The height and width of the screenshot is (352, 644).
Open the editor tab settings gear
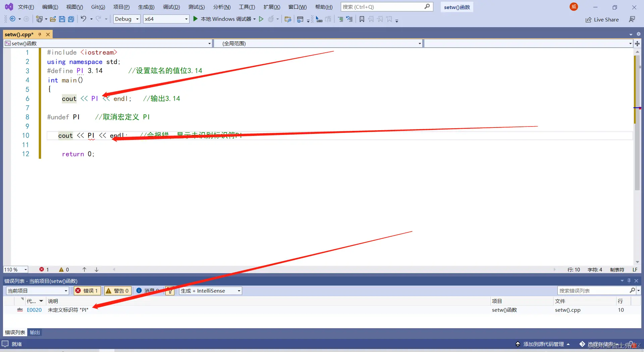click(x=639, y=34)
